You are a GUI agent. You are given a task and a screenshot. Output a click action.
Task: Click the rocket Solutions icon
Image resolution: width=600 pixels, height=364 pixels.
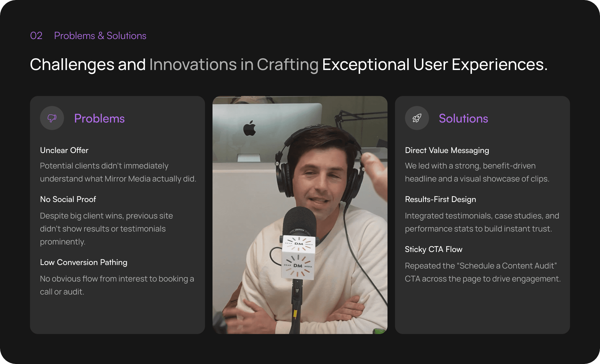[x=417, y=118]
